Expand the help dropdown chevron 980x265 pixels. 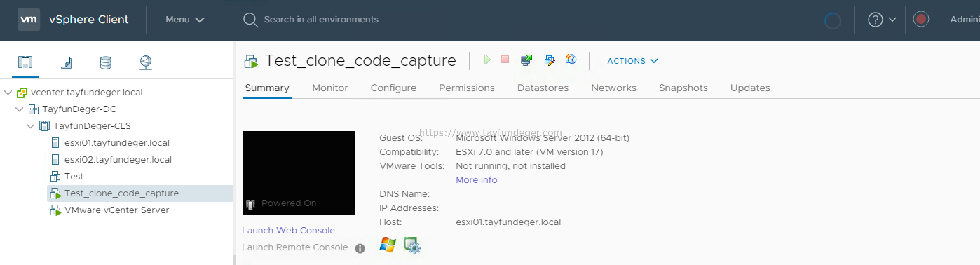tap(892, 19)
